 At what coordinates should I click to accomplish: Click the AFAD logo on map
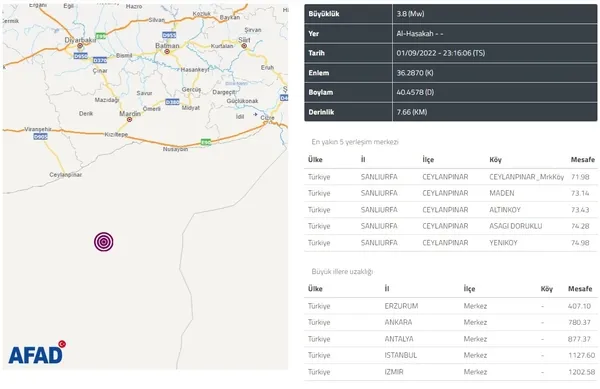coord(37,352)
